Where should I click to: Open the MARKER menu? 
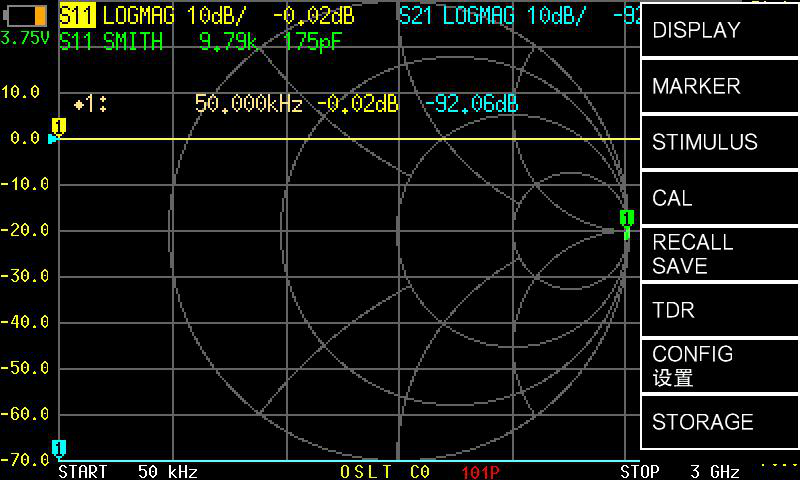coord(720,86)
